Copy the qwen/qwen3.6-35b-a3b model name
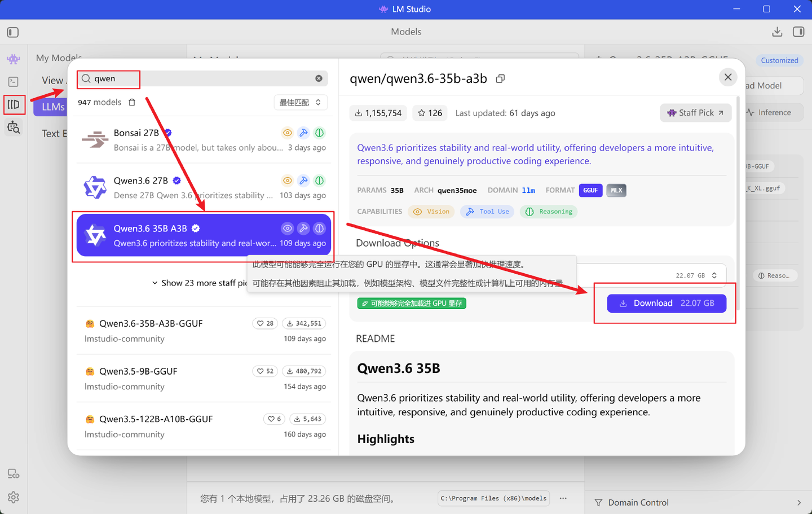This screenshot has width=812, height=514. click(x=500, y=79)
